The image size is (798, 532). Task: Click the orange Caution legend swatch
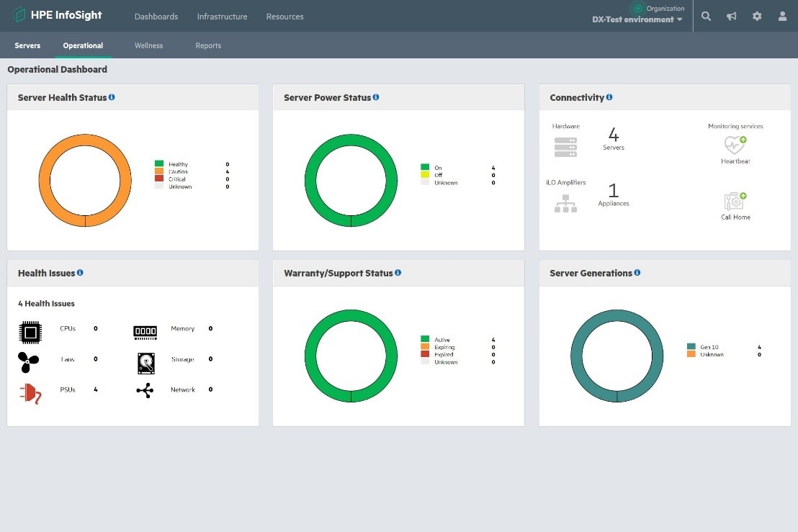(159, 171)
